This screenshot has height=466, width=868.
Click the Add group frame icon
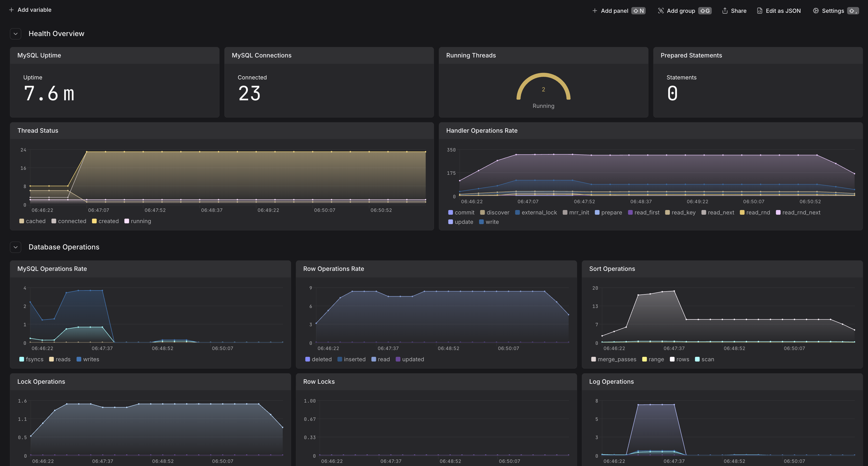pos(661,11)
